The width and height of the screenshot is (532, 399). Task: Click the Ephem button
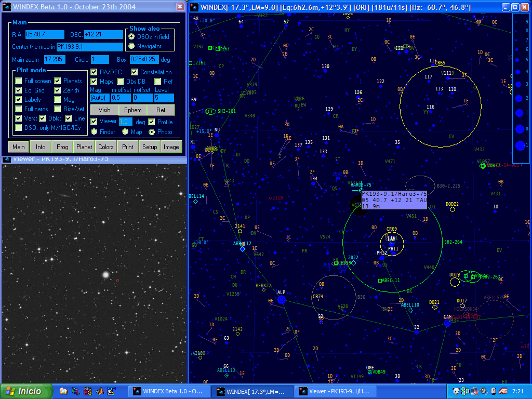(132, 110)
